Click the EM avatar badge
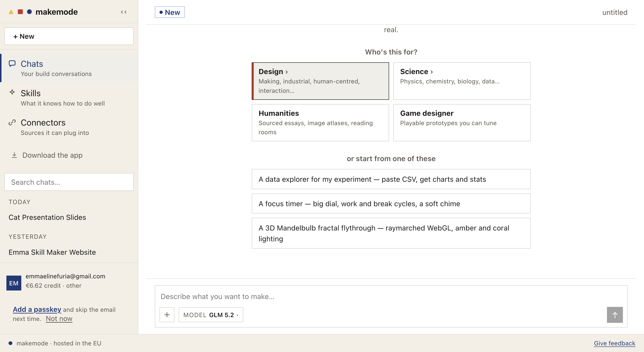The height and width of the screenshot is (352, 644). 14,283
